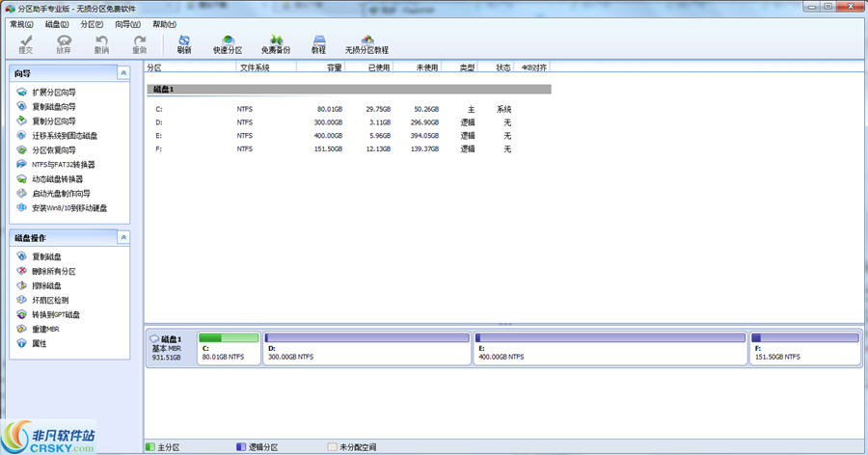The image size is (868, 455).
Task: Click 坏扇区检测 in disk operations panel
Action: tap(48, 301)
